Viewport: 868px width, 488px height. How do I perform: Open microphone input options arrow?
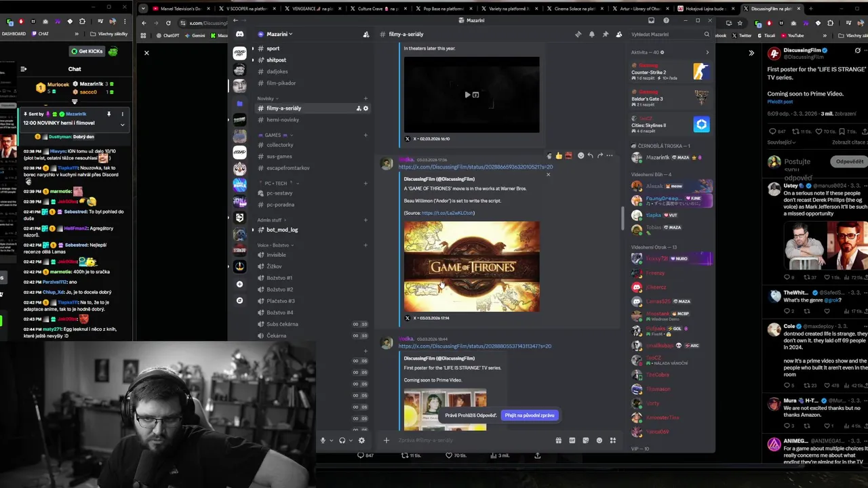pyautogui.click(x=331, y=441)
